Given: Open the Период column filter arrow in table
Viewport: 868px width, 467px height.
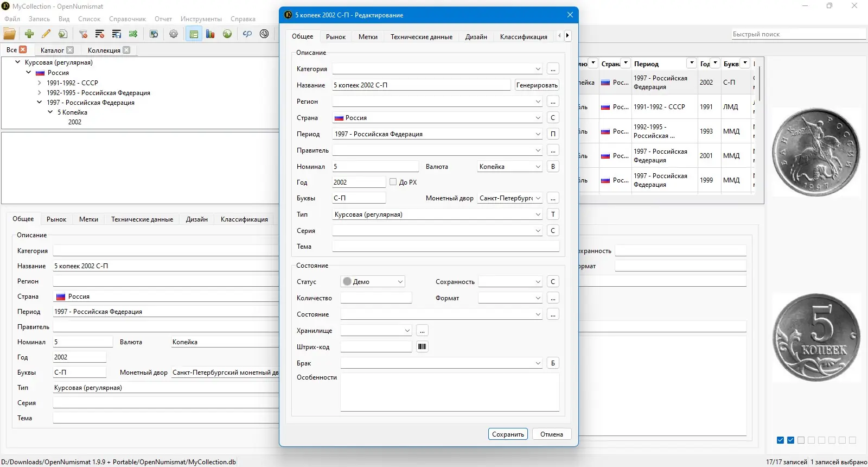Looking at the screenshot, I should coord(692,63).
